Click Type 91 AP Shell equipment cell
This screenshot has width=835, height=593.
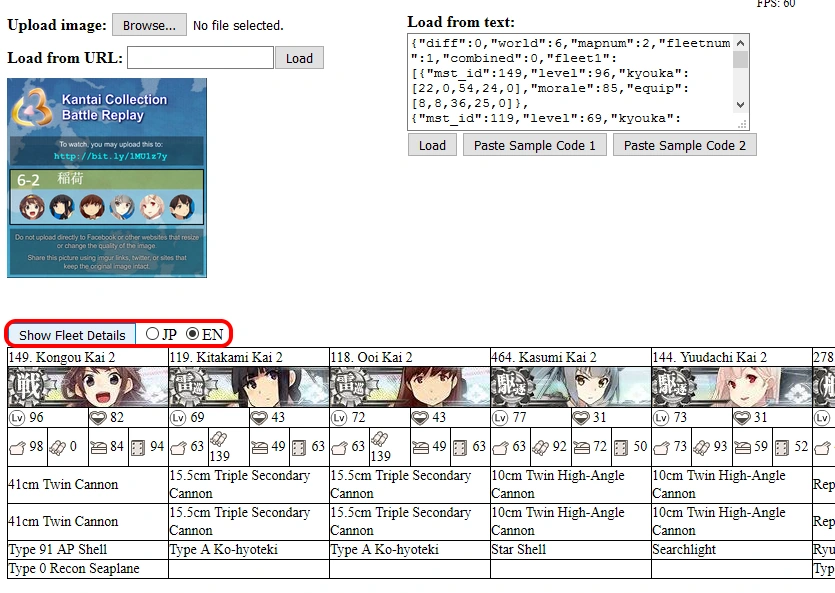tap(88, 549)
